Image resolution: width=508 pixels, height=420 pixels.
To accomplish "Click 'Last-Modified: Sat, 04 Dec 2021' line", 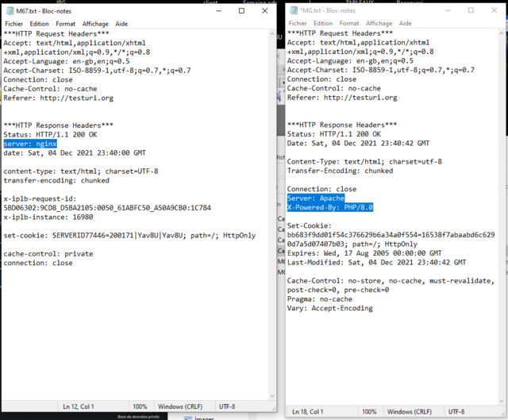I will [x=376, y=262].
